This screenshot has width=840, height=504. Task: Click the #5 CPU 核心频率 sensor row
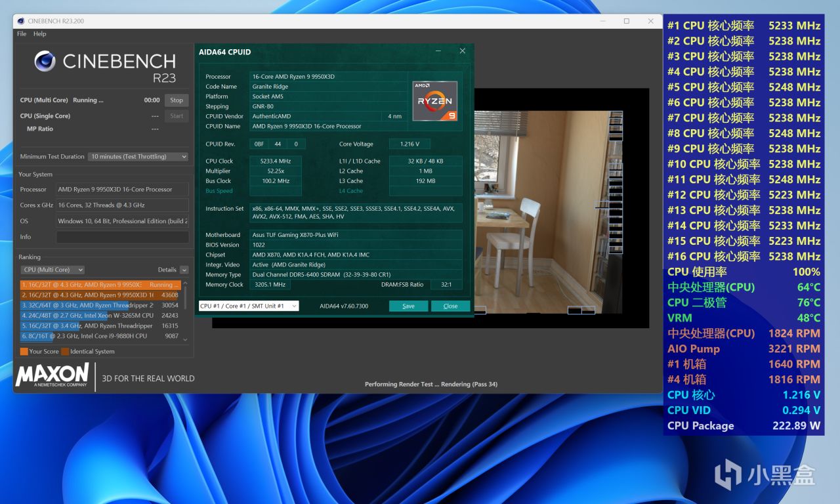point(744,87)
